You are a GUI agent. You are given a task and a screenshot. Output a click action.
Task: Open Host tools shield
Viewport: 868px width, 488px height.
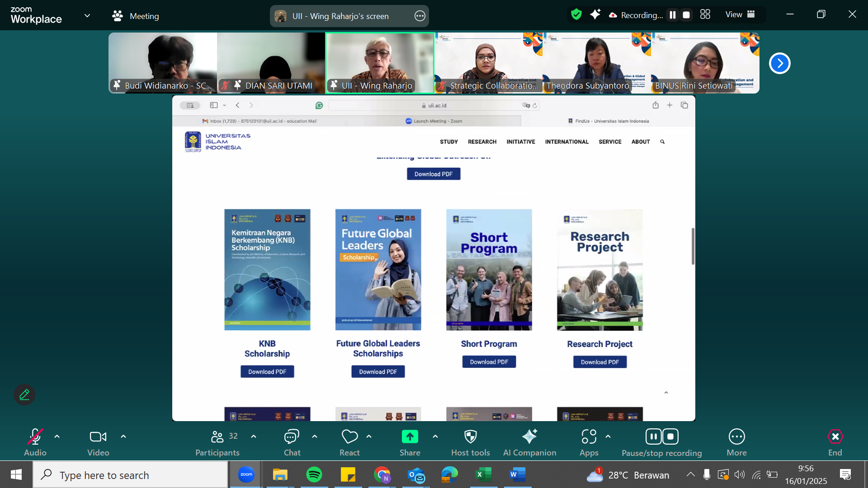tap(471, 442)
